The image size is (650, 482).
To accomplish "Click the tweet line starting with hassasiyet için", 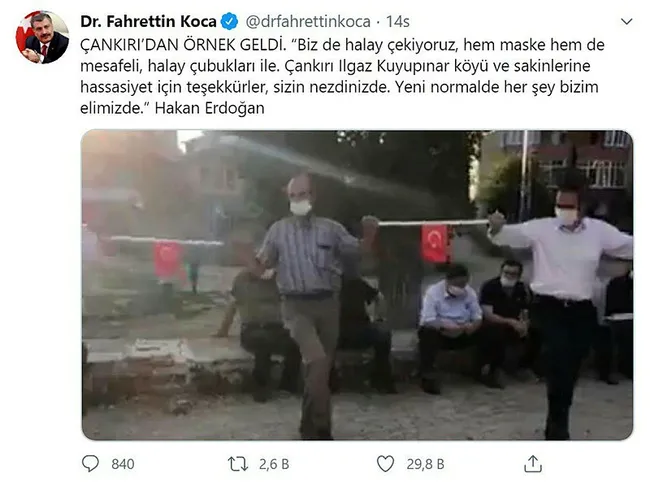I will pyautogui.click(x=339, y=87).
